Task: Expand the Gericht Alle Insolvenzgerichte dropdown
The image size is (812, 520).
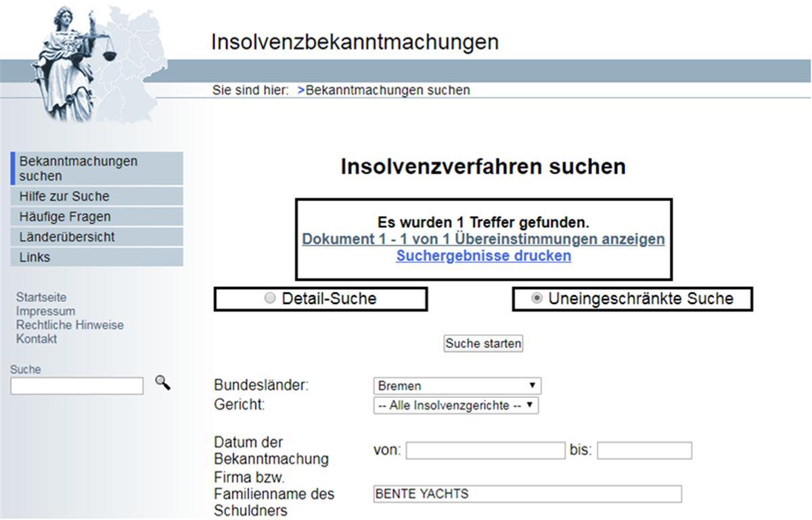Action: click(455, 406)
